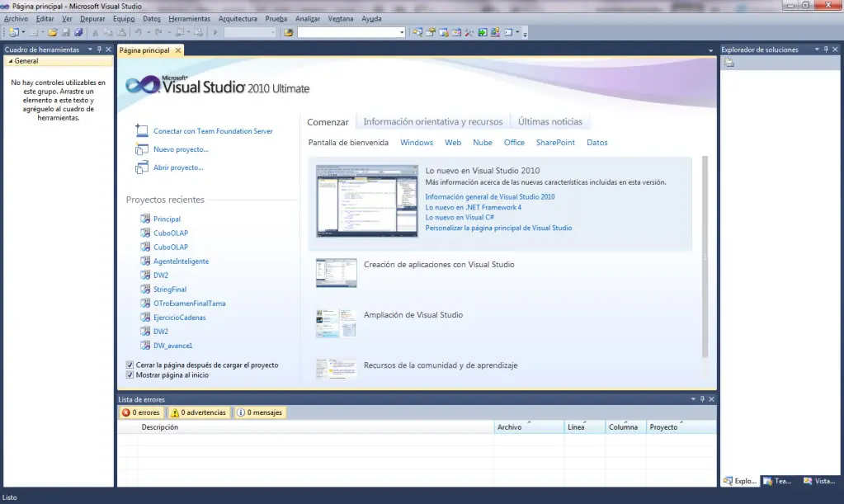
Task: Open the Arquitectura menu
Action: point(238,18)
